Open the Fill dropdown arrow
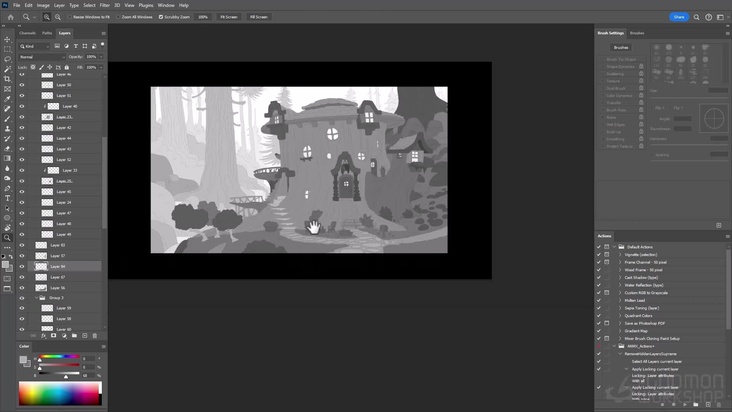This screenshot has width=732, height=412. tap(101, 67)
